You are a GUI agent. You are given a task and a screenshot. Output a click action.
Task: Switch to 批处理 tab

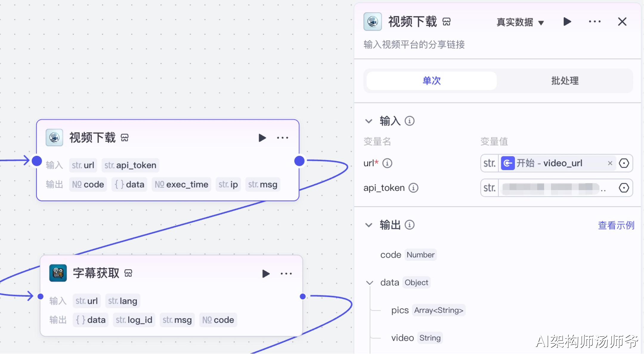565,81
